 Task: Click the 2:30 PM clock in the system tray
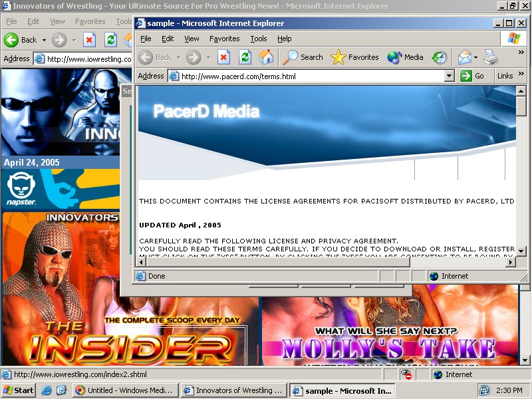(509, 390)
